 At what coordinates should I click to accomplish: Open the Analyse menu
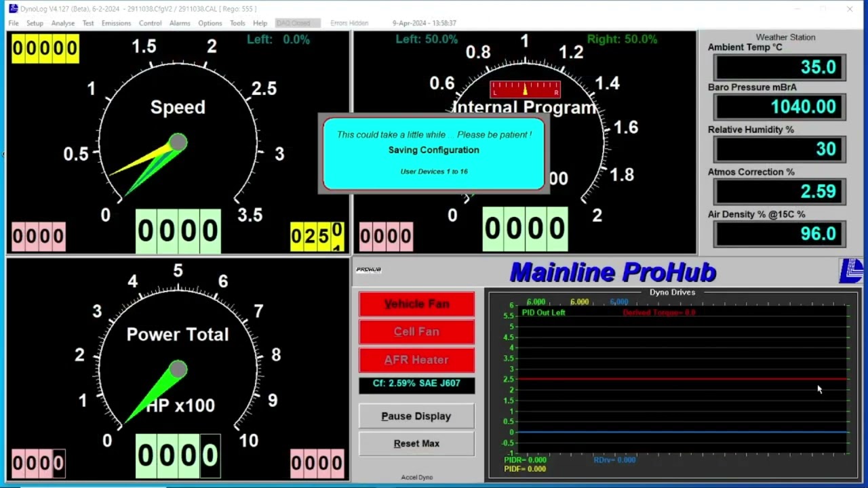tap(63, 23)
